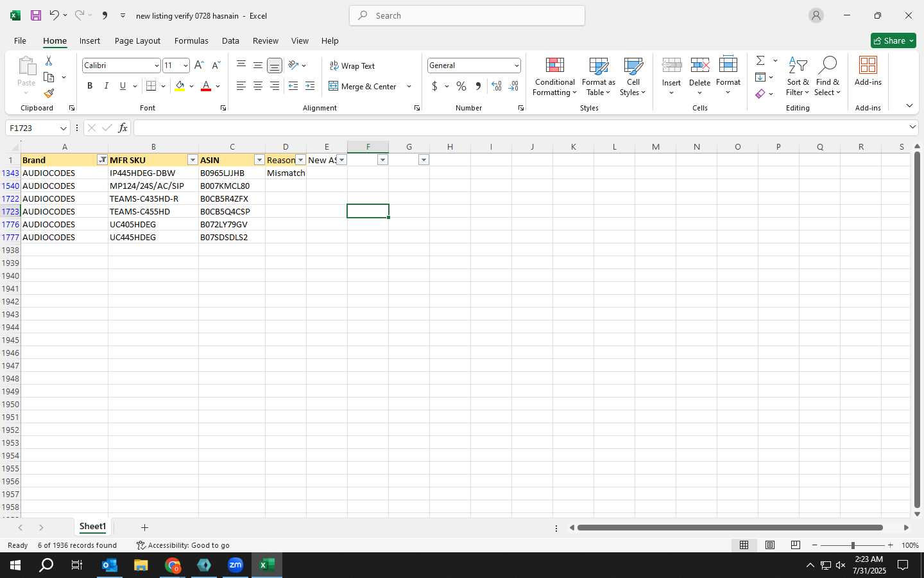
Task: Switch to the Data tab
Action: click(230, 40)
